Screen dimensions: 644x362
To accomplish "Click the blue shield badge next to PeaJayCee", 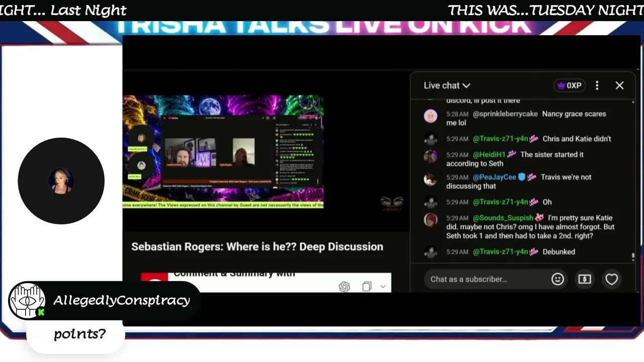I will point(522,177).
